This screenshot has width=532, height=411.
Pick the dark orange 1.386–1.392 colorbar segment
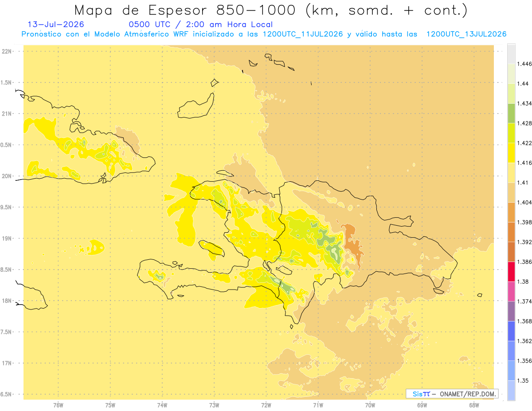511,252
